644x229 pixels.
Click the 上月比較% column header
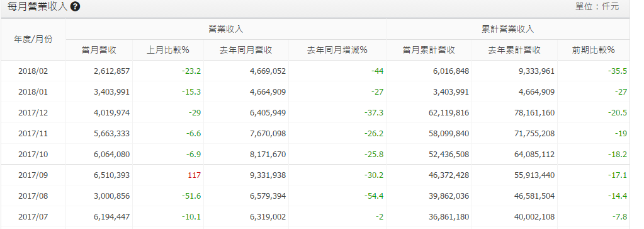click(x=168, y=50)
